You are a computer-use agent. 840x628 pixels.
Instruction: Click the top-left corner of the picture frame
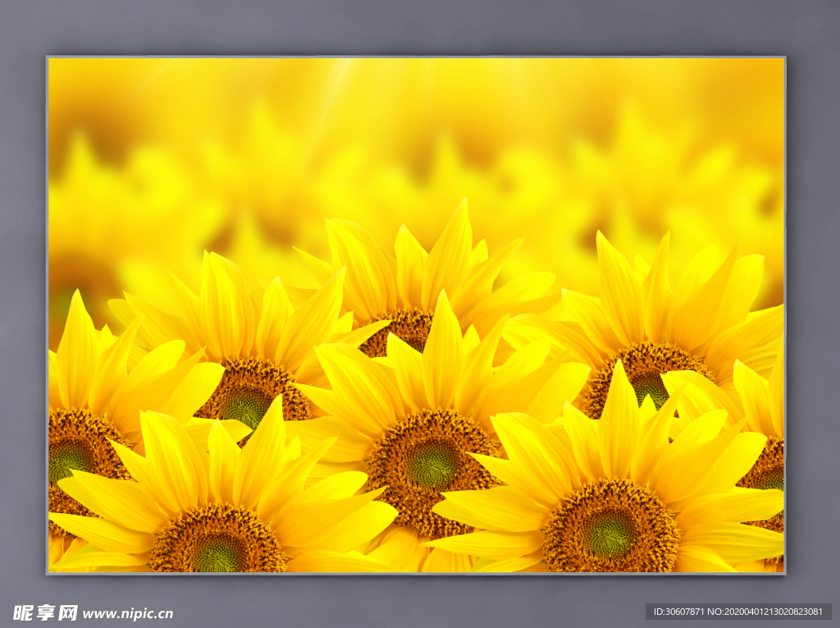click(x=48, y=58)
